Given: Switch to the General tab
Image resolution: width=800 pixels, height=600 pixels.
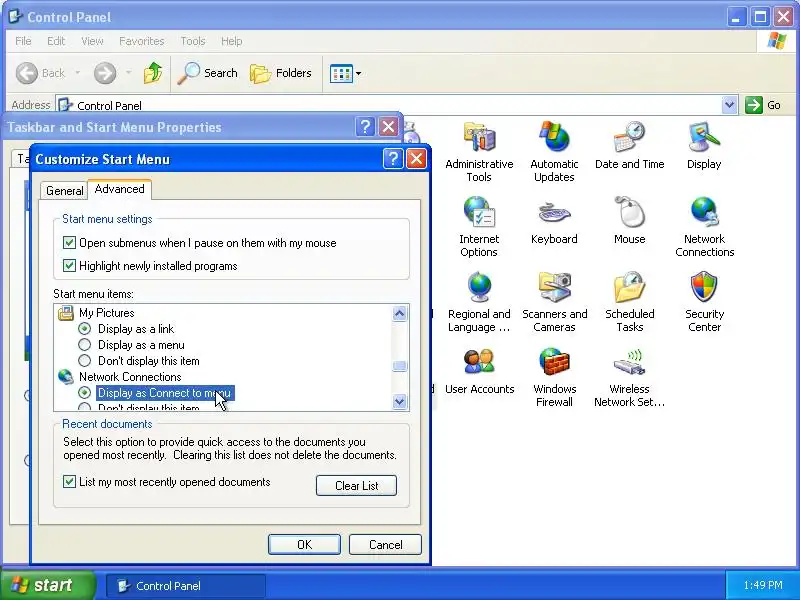Looking at the screenshot, I should pyautogui.click(x=65, y=191).
